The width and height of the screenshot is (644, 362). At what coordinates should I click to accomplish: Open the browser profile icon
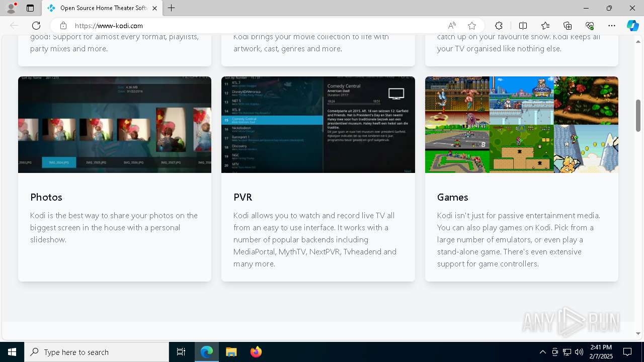tap(11, 8)
